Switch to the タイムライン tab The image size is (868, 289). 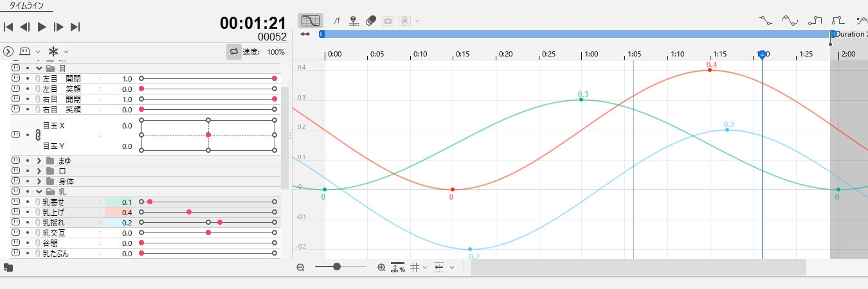coord(27,5)
